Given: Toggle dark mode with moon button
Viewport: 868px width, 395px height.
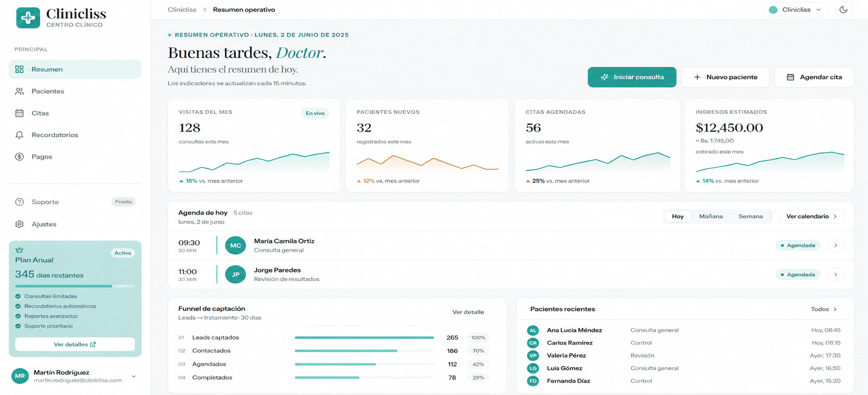Looking at the screenshot, I should coord(843,10).
